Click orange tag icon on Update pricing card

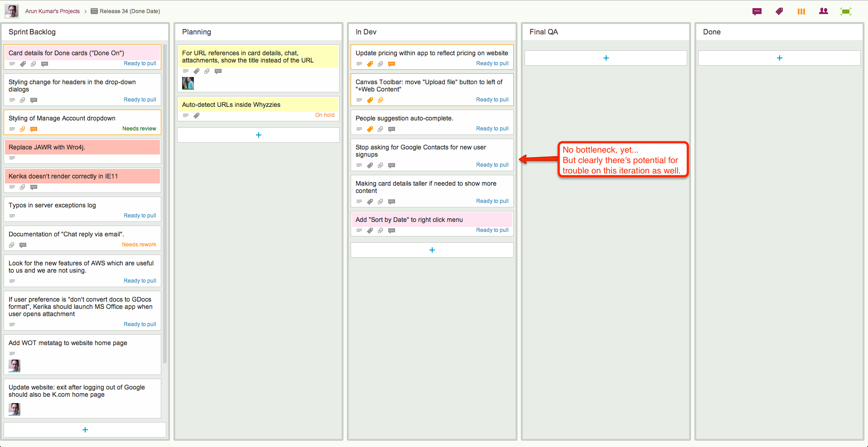coord(370,64)
